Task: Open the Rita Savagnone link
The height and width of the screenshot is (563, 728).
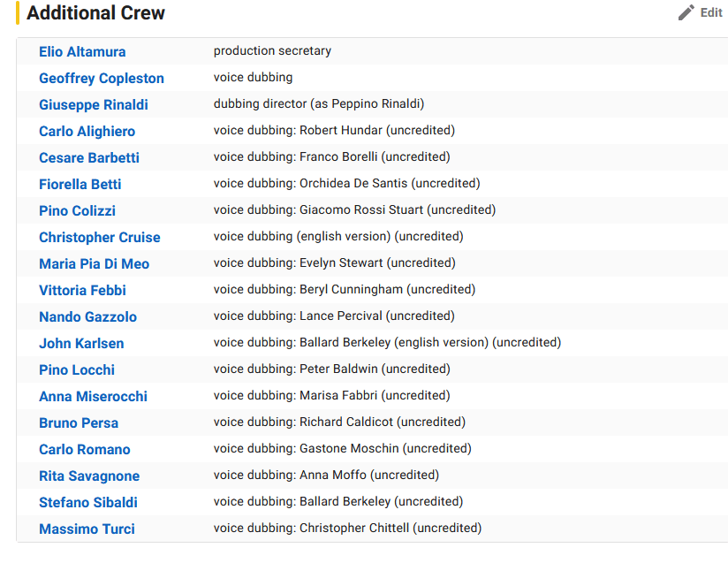Action: click(x=89, y=476)
